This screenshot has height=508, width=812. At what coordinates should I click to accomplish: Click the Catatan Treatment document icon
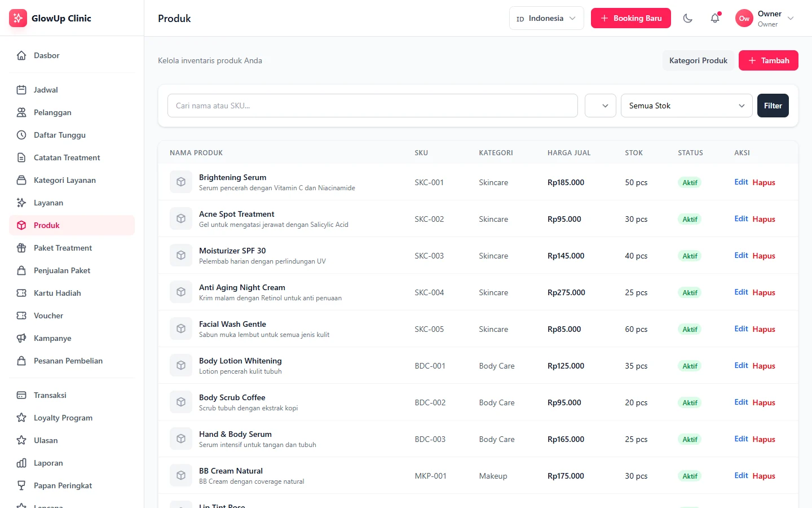pos(21,157)
